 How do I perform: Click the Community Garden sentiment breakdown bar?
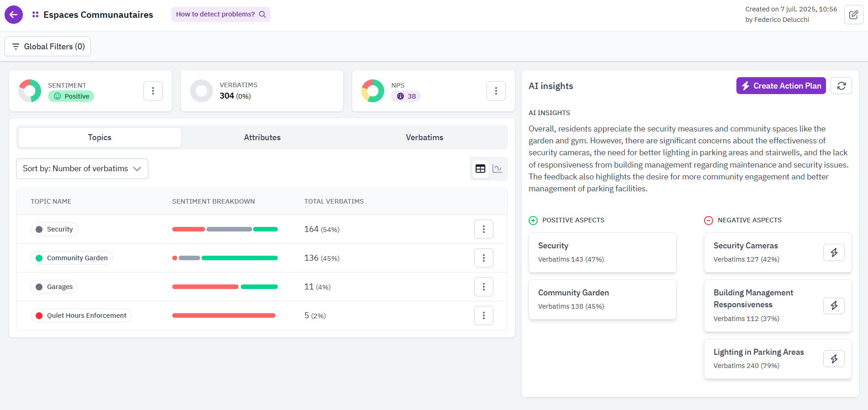click(225, 258)
